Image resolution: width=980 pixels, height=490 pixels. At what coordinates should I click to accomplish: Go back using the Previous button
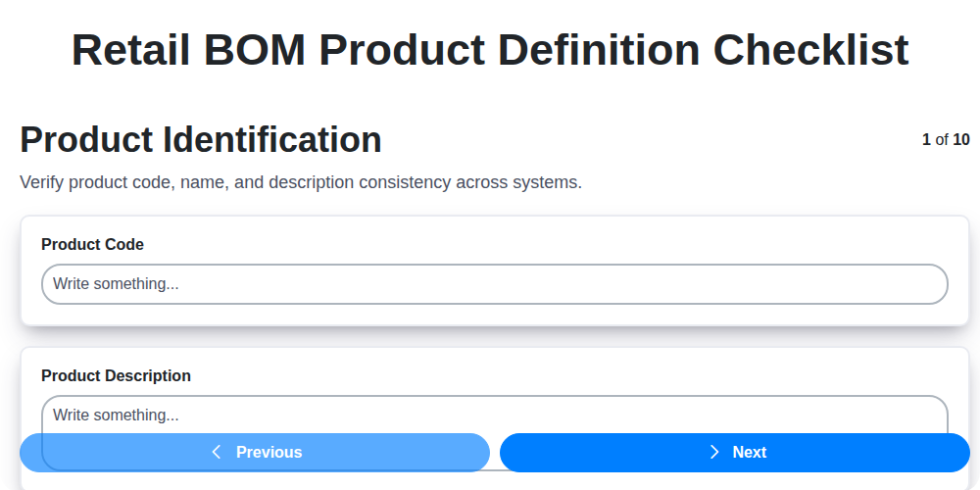(255, 453)
